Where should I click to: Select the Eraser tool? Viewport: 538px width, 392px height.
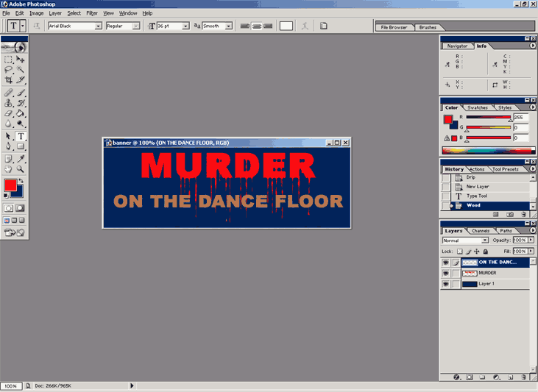click(8, 113)
